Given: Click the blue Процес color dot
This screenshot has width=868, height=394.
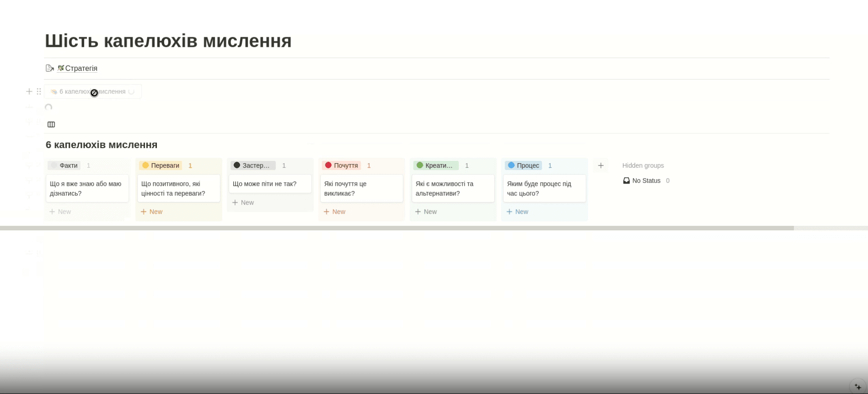Looking at the screenshot, I should point(511,165).
